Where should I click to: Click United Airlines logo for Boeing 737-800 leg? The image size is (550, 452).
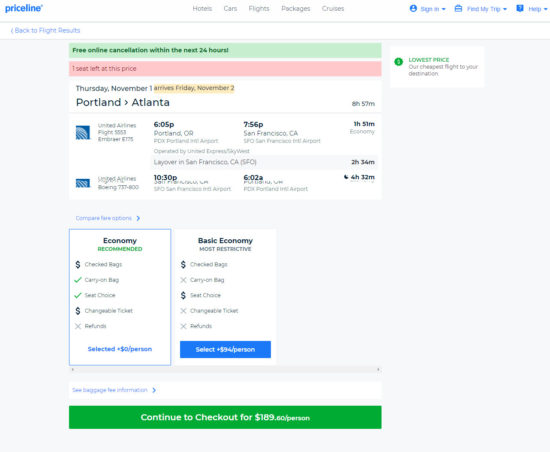coord(83,183)
